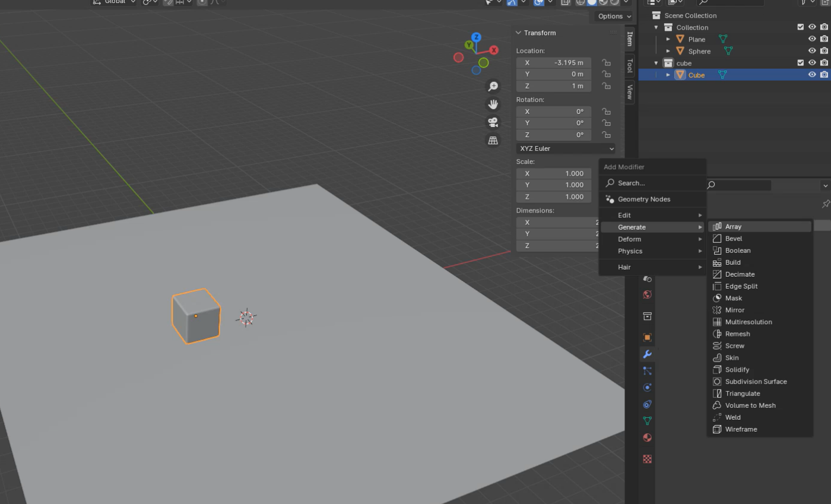Add the Array modifier
The image size is (831, 504).
[760, 226]
